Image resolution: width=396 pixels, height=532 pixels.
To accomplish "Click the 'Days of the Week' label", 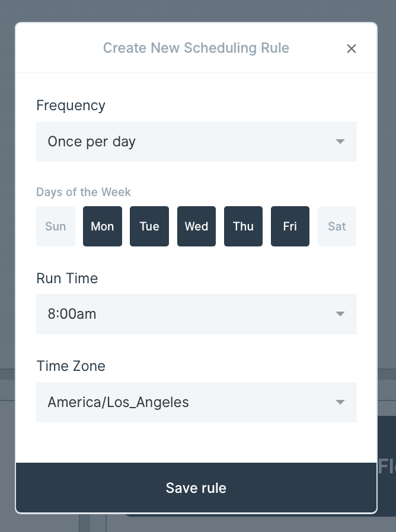I will (84, 192).
